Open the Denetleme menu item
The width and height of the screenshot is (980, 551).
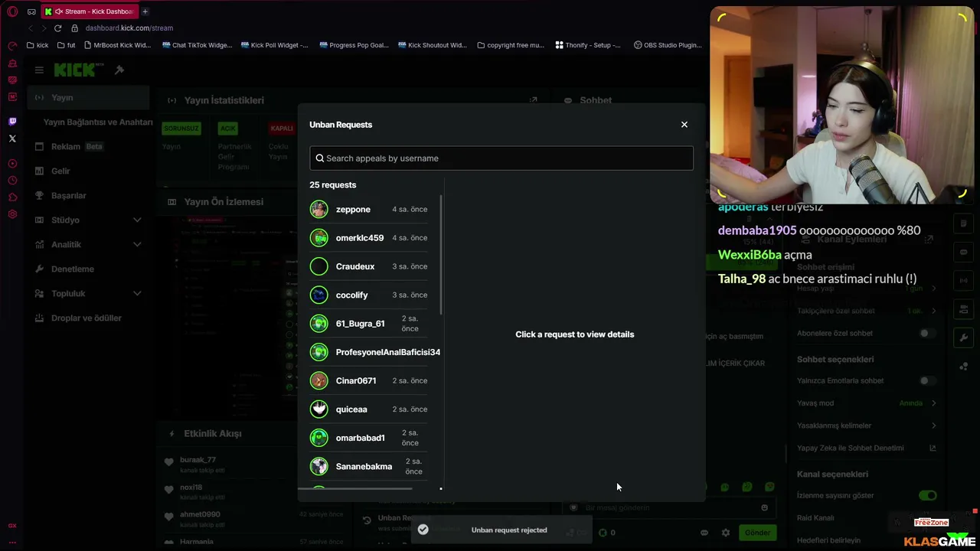[89, 269]
